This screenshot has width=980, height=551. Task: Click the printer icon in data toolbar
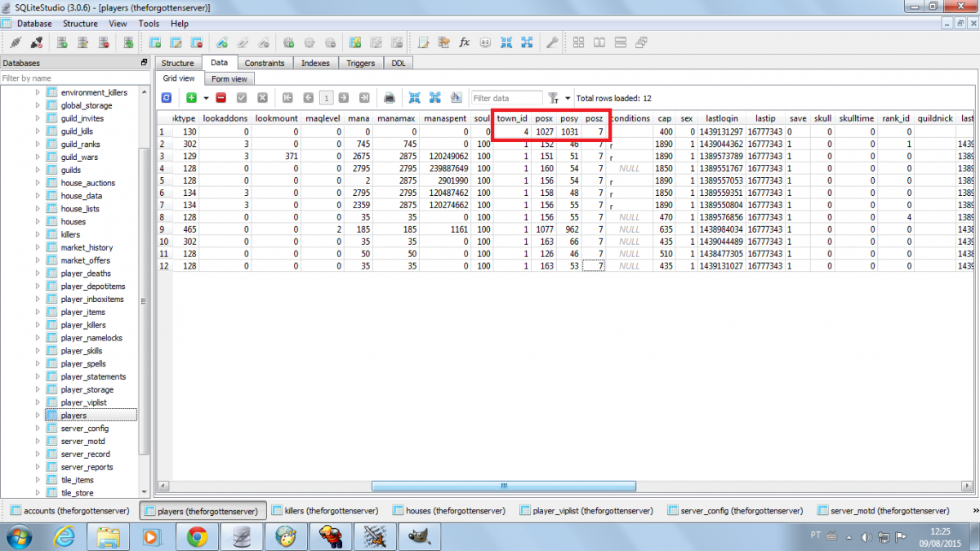tap(390, 98)
